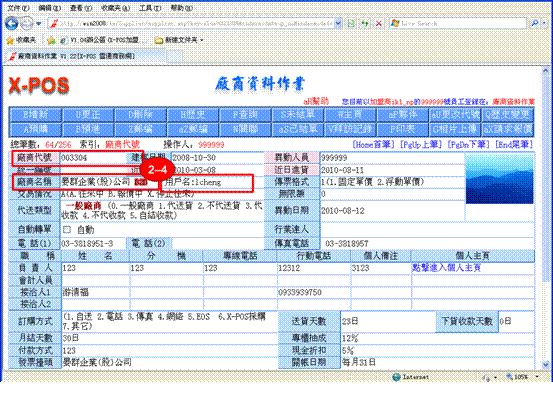Click the E增新 add button
The height and width of the screenshot is (399, 553).
(36, 115)
